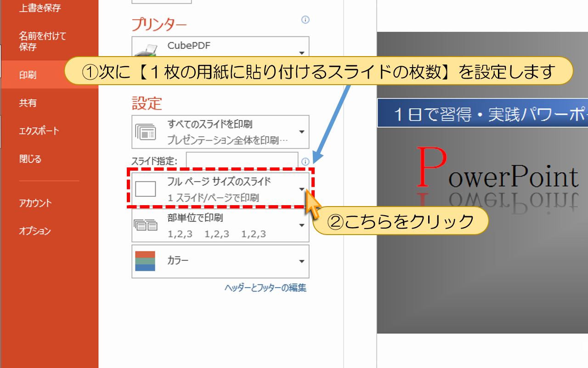Open the 部単位で印刷 collation dropdown
The width and height of the screenshot is (588, 368).
click(x=220, y=225)
